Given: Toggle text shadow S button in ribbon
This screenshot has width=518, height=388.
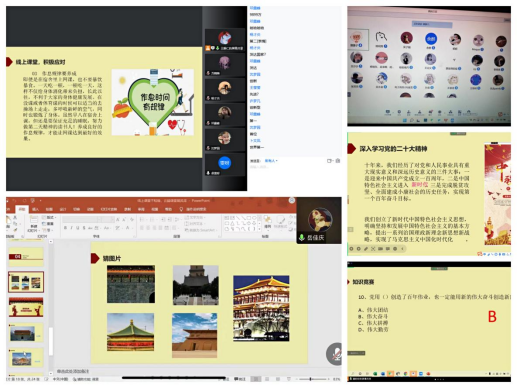Looking at the screenshot, I should (x=84, y=228).
